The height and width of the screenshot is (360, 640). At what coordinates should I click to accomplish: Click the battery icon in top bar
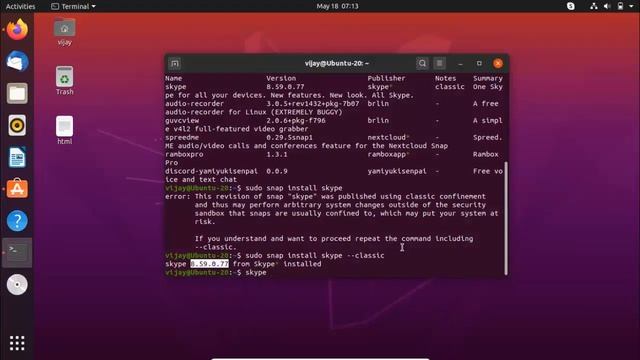tap(620, 6)
